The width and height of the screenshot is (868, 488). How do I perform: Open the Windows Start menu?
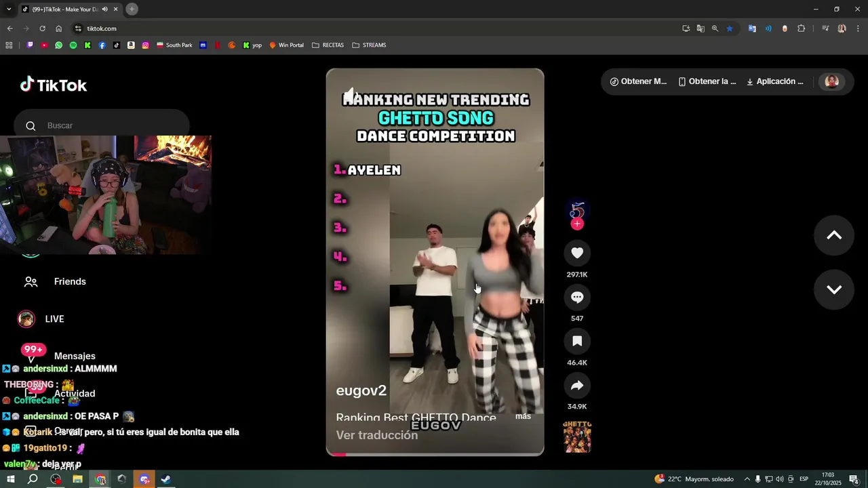point(11,479)
